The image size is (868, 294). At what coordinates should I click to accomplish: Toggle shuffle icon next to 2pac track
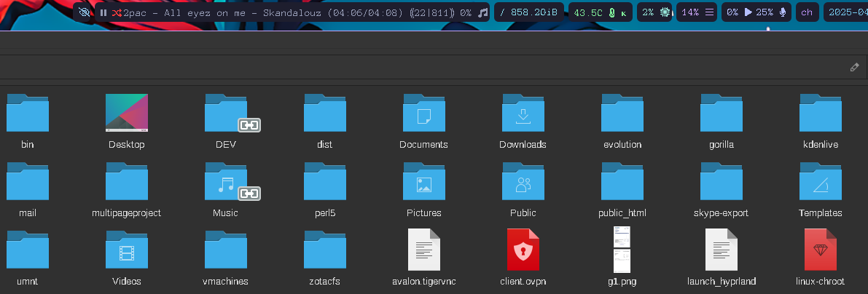[x=116, y=13]
